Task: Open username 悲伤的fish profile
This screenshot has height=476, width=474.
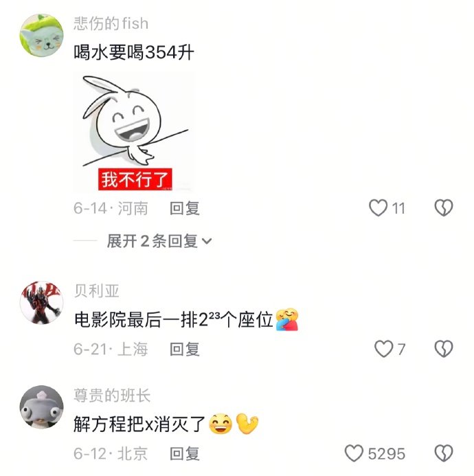Action: tap(111, 23)
